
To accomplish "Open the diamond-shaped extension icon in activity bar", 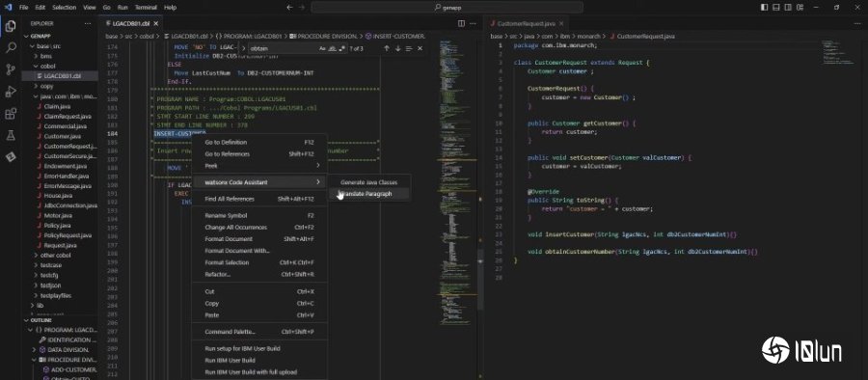I will pyautogui.click(x=10, y=157).
